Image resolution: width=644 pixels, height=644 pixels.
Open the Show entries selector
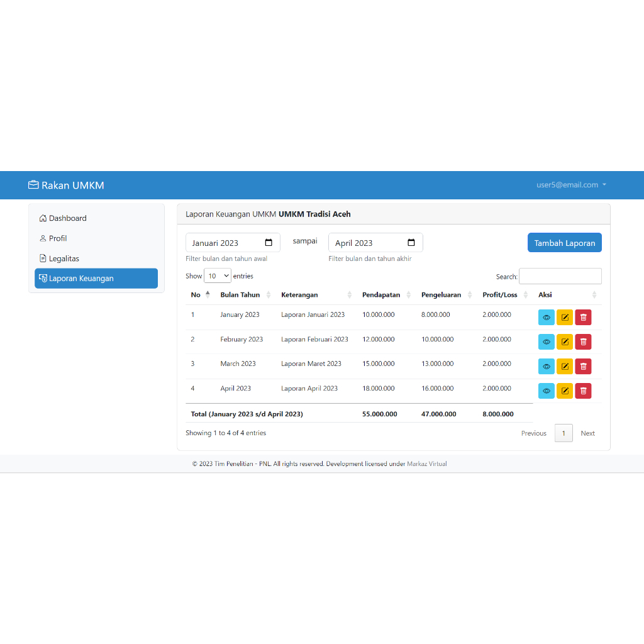[x=217, y=275]
